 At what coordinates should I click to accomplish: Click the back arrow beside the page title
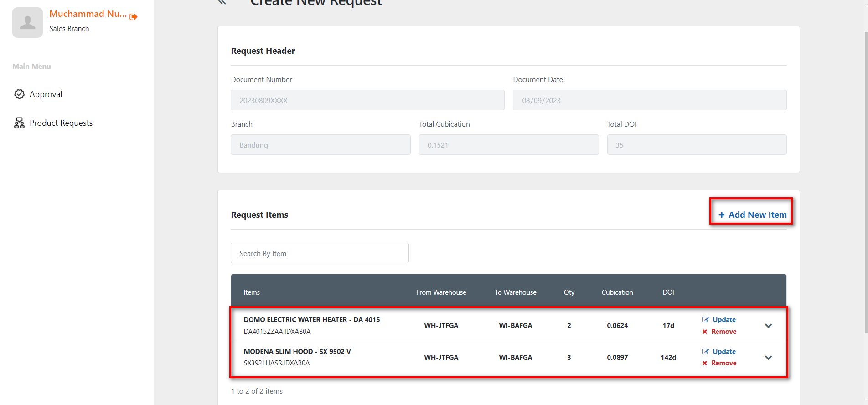pyautogui.click(x=222, y=2)
